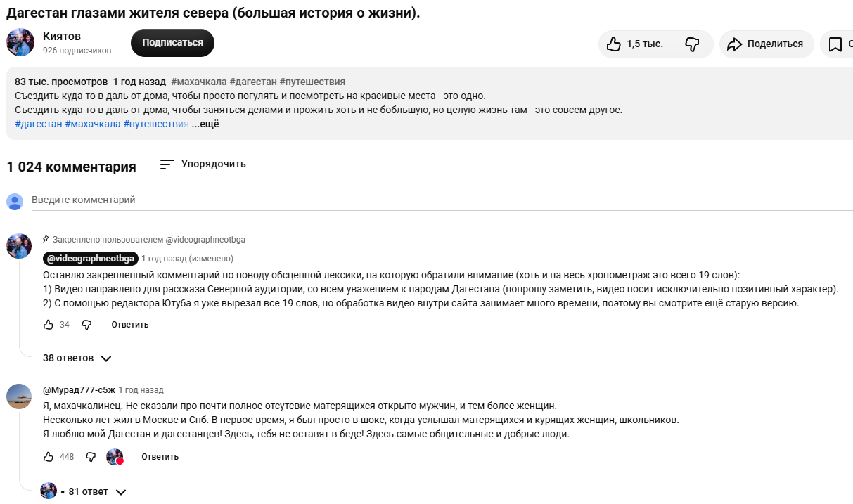Expand 81 ответ replies
This screenshot has width=853, height=504.
point(84,491)
